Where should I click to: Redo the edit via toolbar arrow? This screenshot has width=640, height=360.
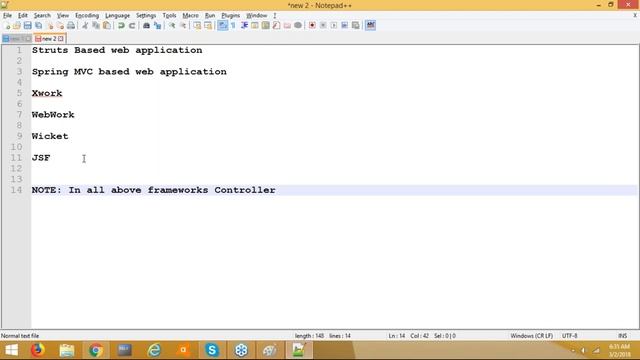132,25
